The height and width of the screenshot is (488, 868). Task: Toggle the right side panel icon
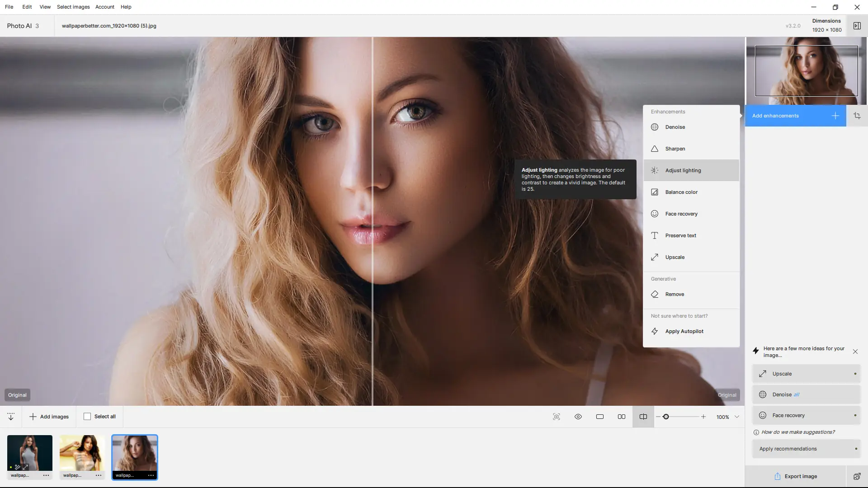(857, 26)
